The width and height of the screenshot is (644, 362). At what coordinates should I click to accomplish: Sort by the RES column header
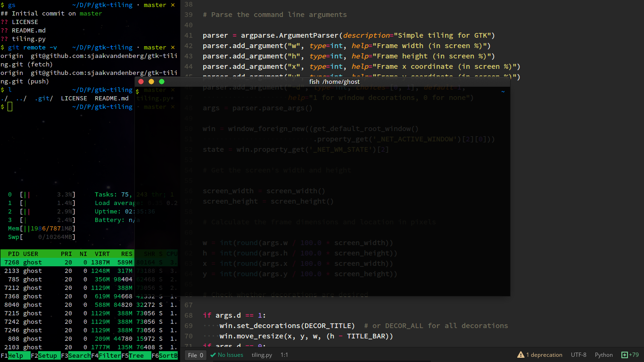coord(127,254)
